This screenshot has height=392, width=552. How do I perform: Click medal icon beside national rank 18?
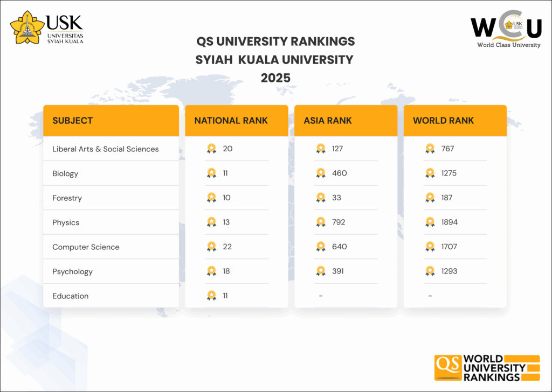click(x=211, y=271)
